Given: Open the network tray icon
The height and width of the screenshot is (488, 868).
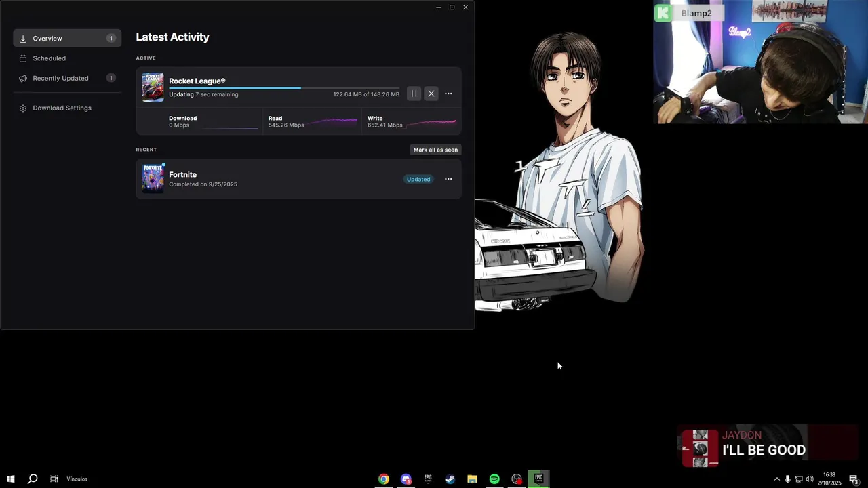Looking at the screenshot, I should 798,479.
